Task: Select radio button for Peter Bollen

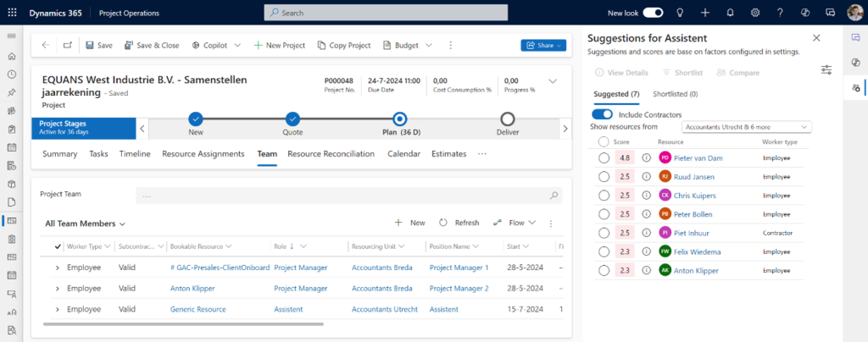Action: click(x=604, y=214)
